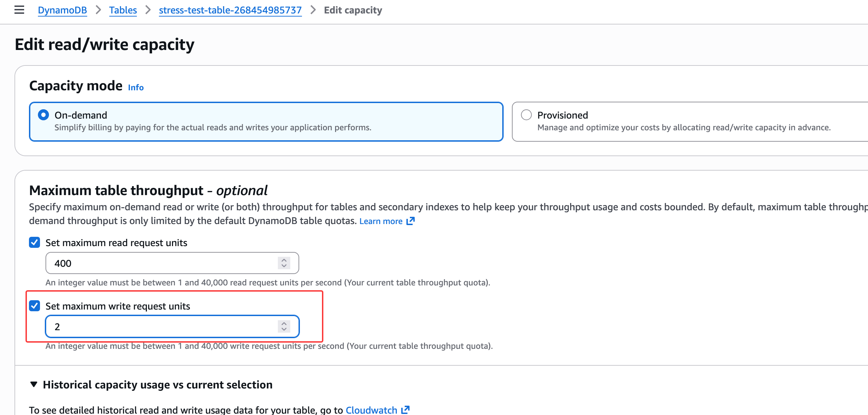Follow the Learn more link

click(381, 221)
